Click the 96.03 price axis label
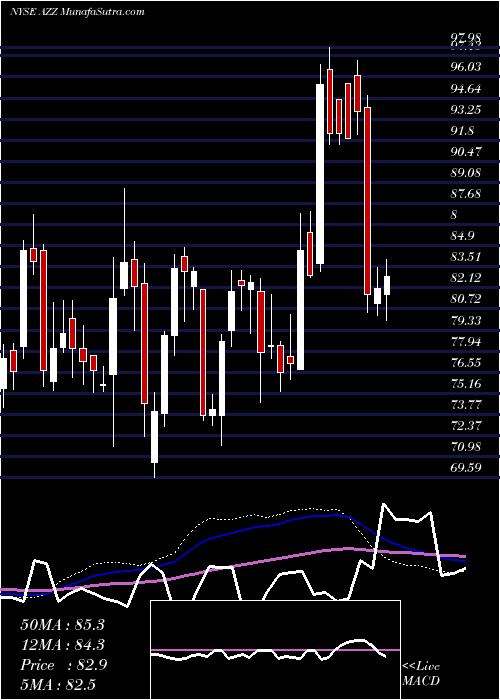The height and width of the screenshot is (700, 500). pyautogui.click(x=466, y=67)
